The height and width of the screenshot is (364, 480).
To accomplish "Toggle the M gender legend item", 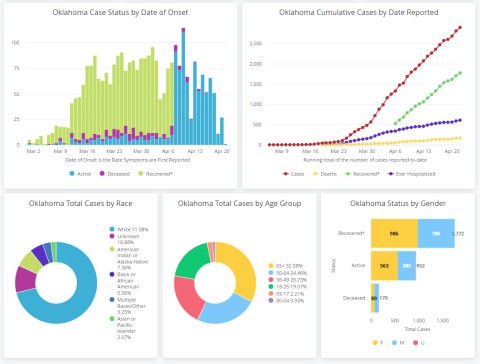I will (398, 343).
